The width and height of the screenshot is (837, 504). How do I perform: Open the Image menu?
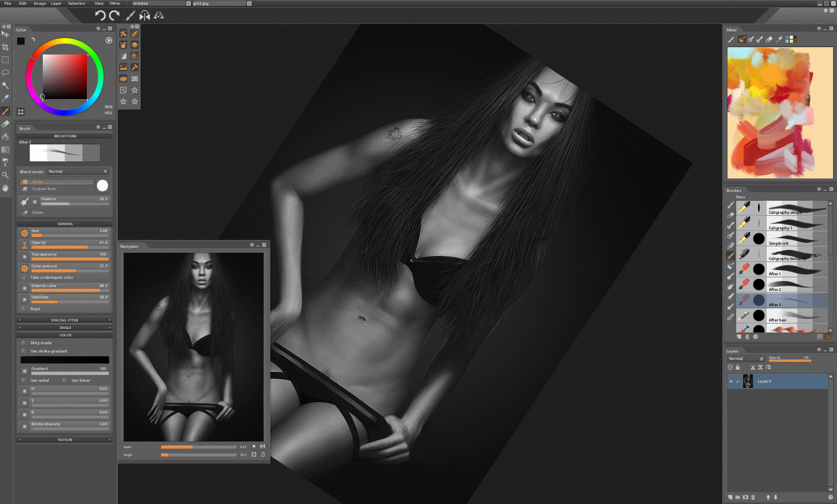40,3
